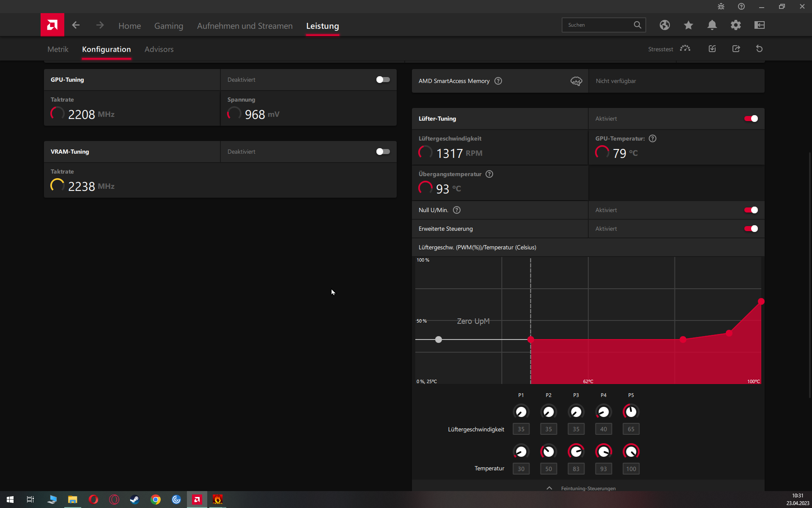The height and width of the screenshot is (508, 812).
Task: Click the P5 Lüftergeschwindigkeit dial
Action: point(631,411)
